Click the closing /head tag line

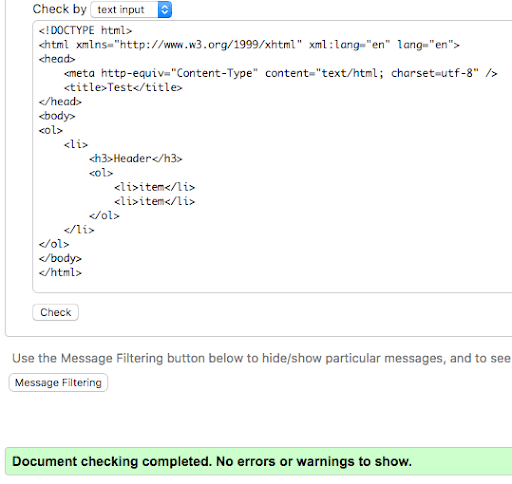(x=60, y=101)
